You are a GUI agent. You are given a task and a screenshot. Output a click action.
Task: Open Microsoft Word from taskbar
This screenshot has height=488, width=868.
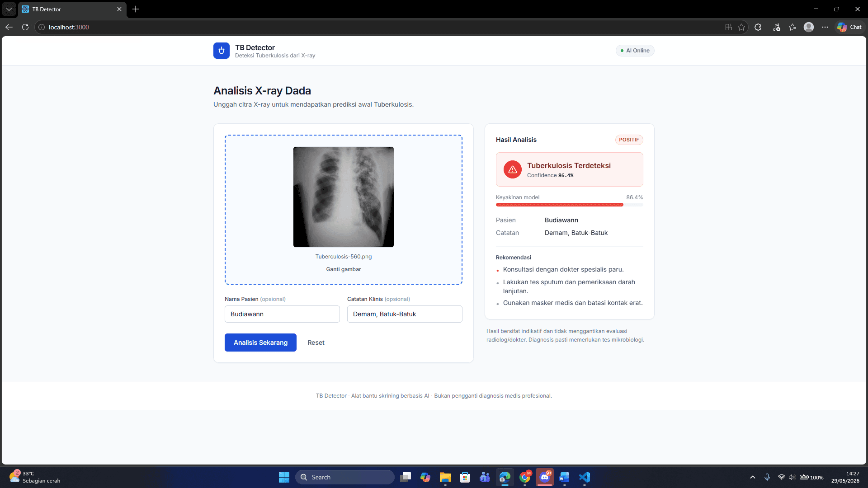564,477
